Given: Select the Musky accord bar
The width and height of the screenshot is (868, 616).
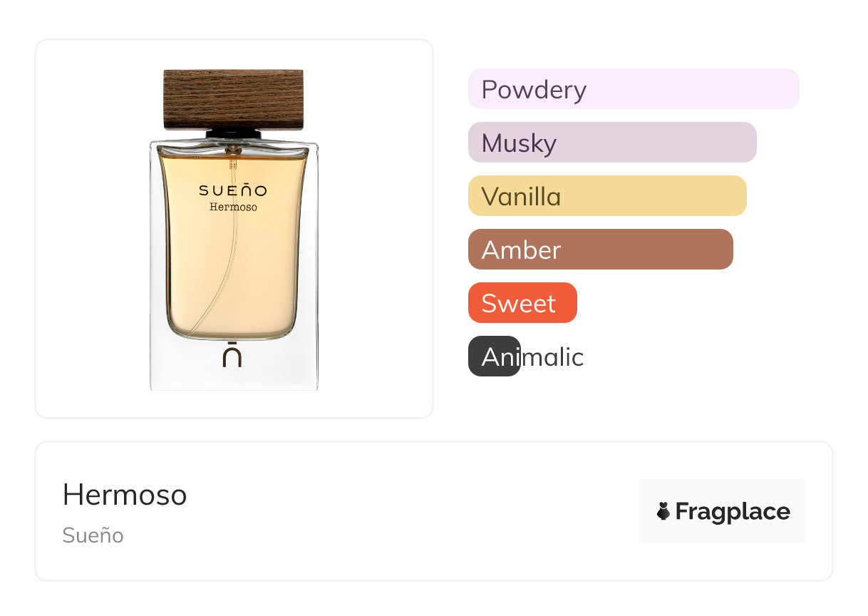Looking at the screenshot, I should [611, 143].
